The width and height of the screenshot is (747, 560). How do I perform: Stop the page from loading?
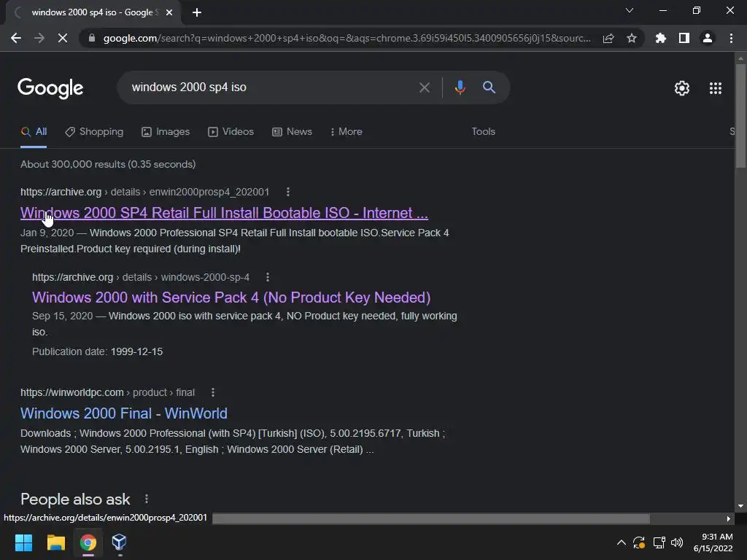[x=63, y=38]
